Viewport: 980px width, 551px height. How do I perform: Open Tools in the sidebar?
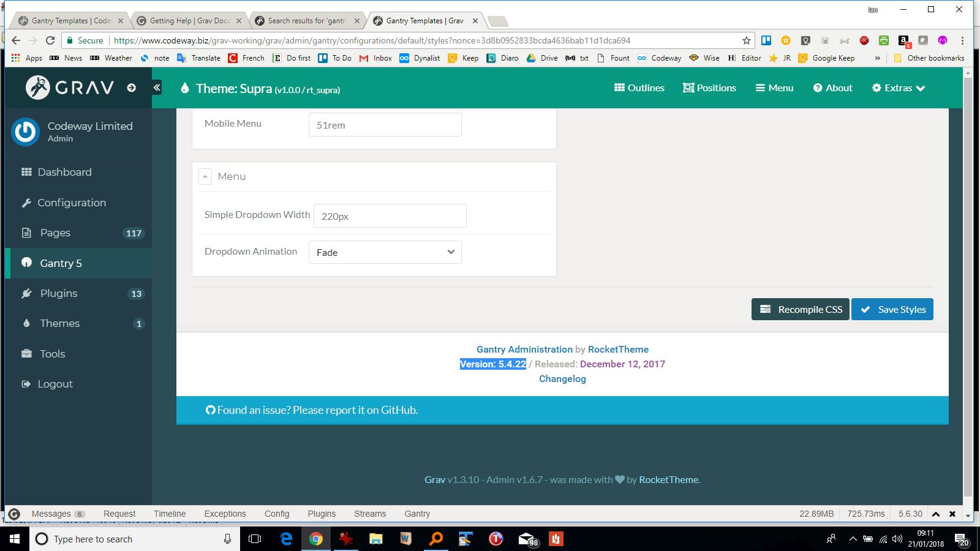pos(78,354)
